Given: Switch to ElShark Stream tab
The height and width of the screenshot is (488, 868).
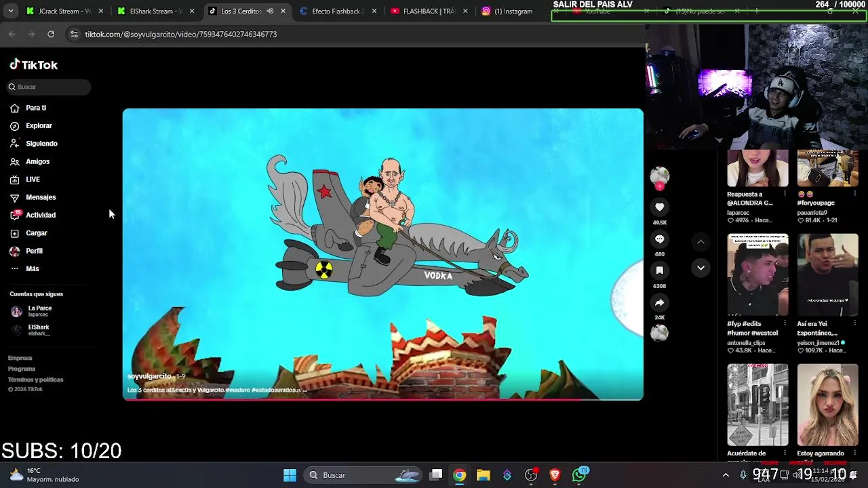Looking at the screenshot, I should tap(156, 11).
